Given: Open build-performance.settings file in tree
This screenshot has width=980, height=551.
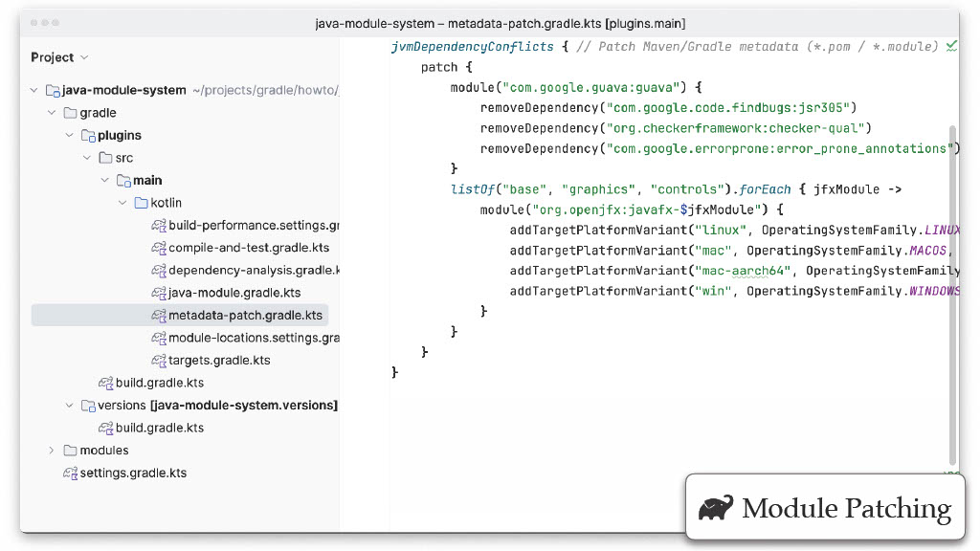Looking at the screenshot, I should pos(254,226).
